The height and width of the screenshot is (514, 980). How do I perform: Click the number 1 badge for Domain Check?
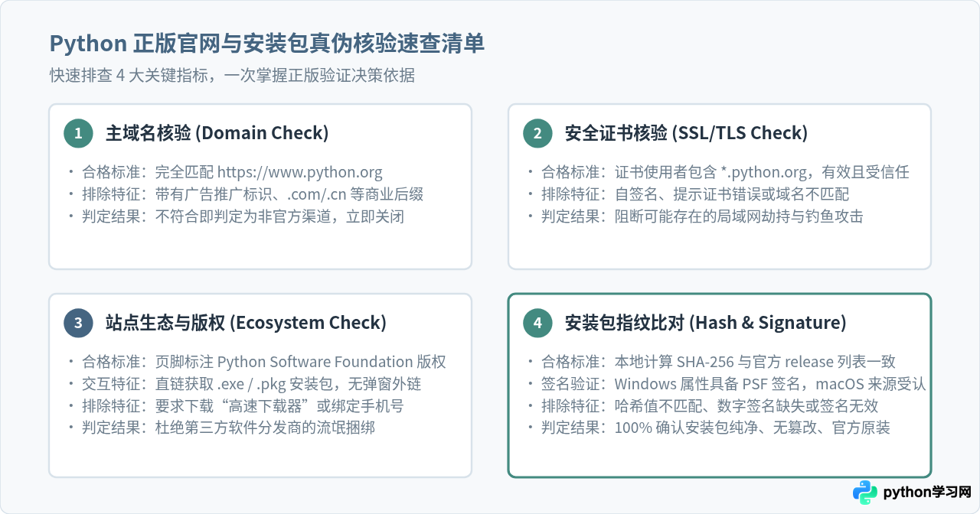click(78, 133)
